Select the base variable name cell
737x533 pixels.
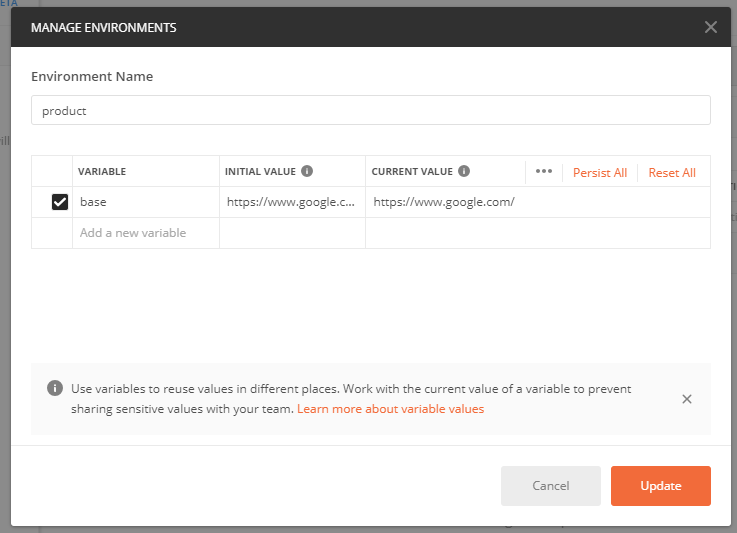coord(145,202)
